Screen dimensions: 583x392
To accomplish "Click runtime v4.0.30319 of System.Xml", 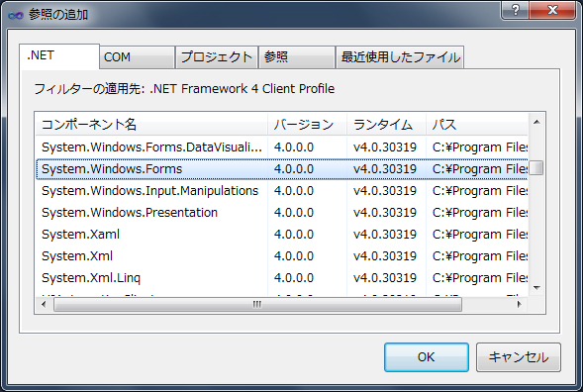I will click(x=385, y=256).
